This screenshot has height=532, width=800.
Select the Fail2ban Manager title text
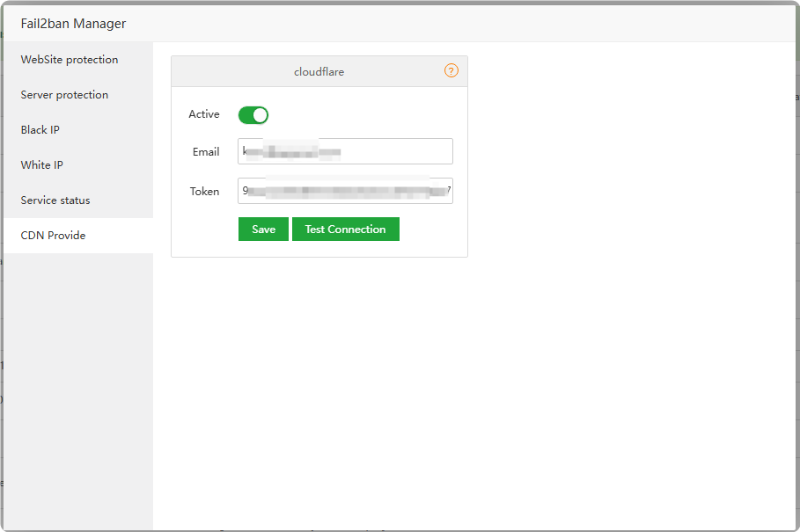click(73, 24)
